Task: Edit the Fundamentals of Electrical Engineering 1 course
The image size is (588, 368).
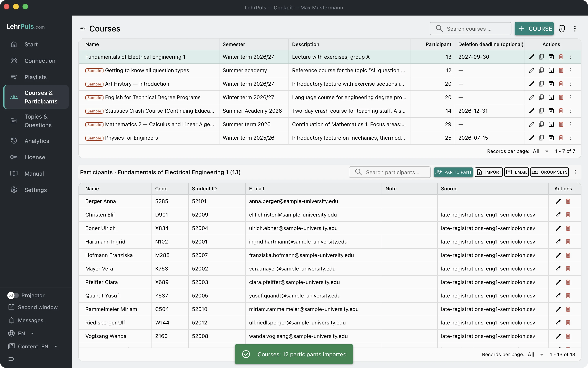Action: tap(531, 57)
